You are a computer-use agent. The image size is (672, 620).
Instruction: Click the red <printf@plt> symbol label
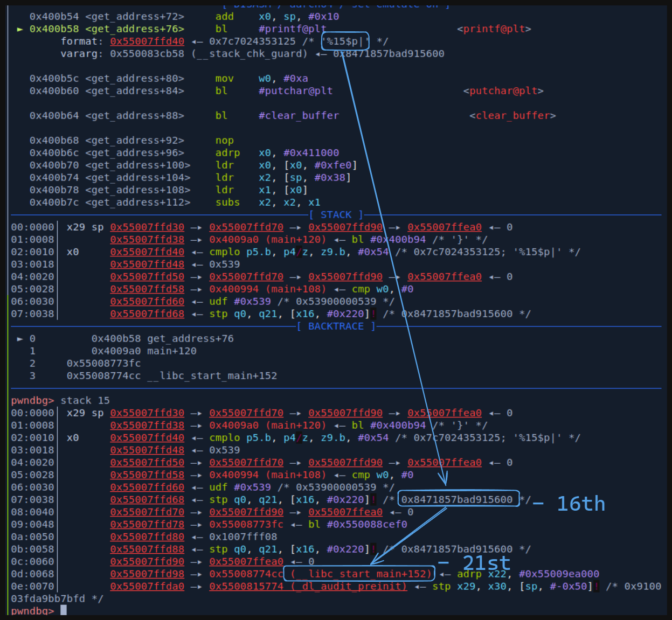tap(494, 29)
